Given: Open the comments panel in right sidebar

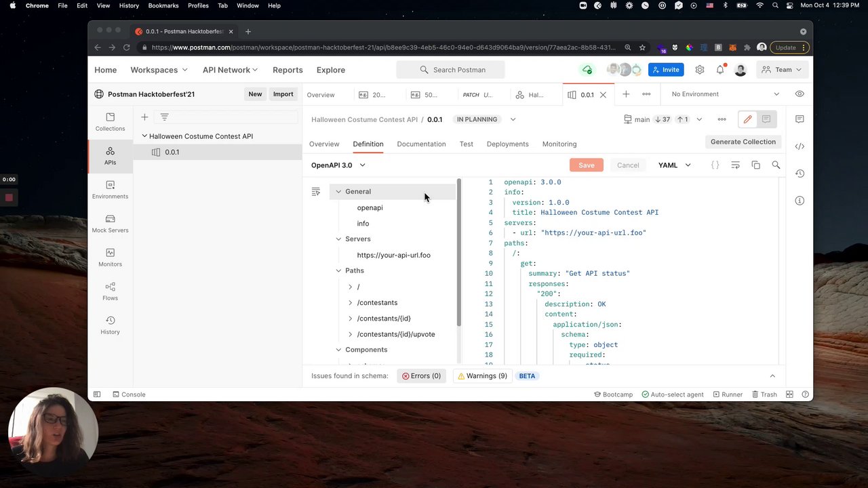Looking at the screenshot, I should point(800,119).
